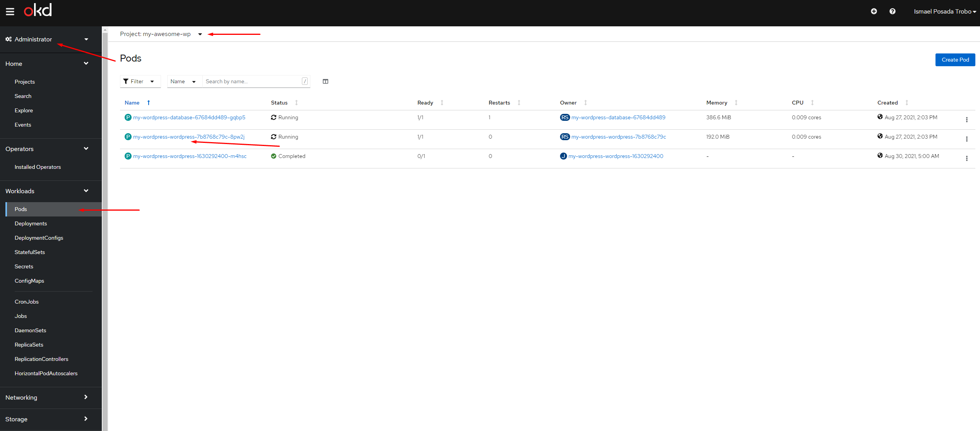Open the Filter dropdown

point(140,81)
